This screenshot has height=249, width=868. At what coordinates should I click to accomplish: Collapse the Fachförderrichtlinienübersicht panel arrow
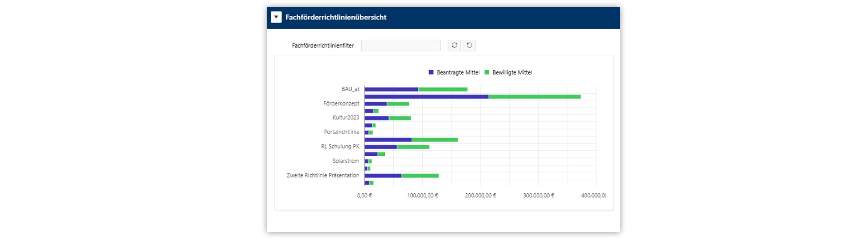[x=276, y=17]
